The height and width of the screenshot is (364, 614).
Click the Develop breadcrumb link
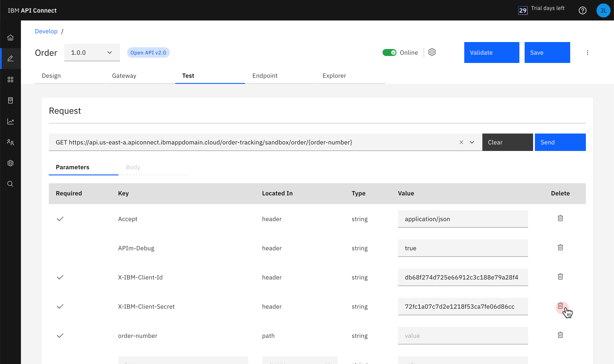46,31
